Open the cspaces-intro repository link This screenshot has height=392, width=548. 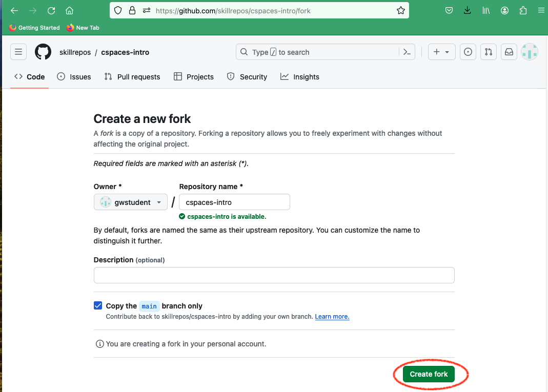(x=125, y=52)
